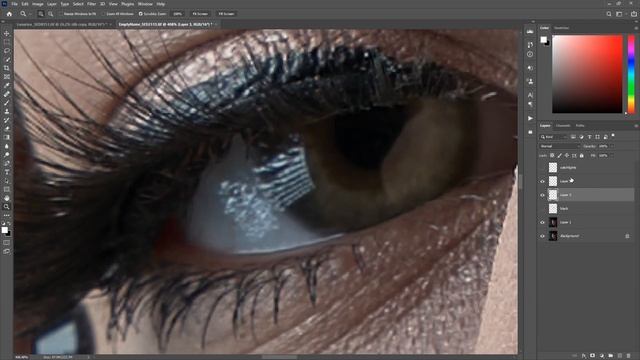Open the Layers panel flyout menu

pyautogui.click(x=636, y=126)
